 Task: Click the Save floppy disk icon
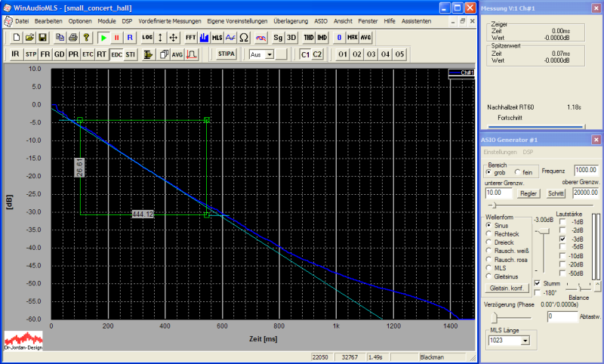pos(43,37)
